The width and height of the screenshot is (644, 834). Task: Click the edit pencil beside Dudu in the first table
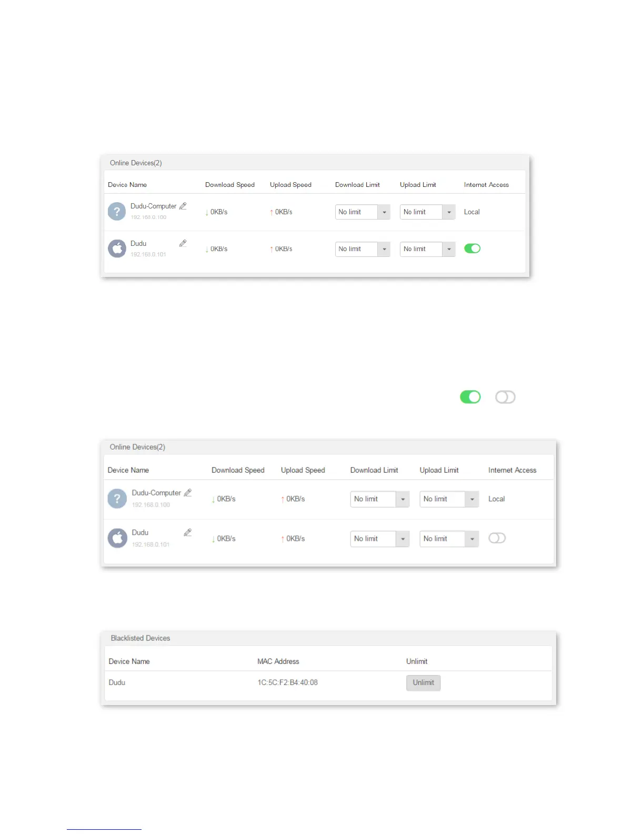pos(183,243)
